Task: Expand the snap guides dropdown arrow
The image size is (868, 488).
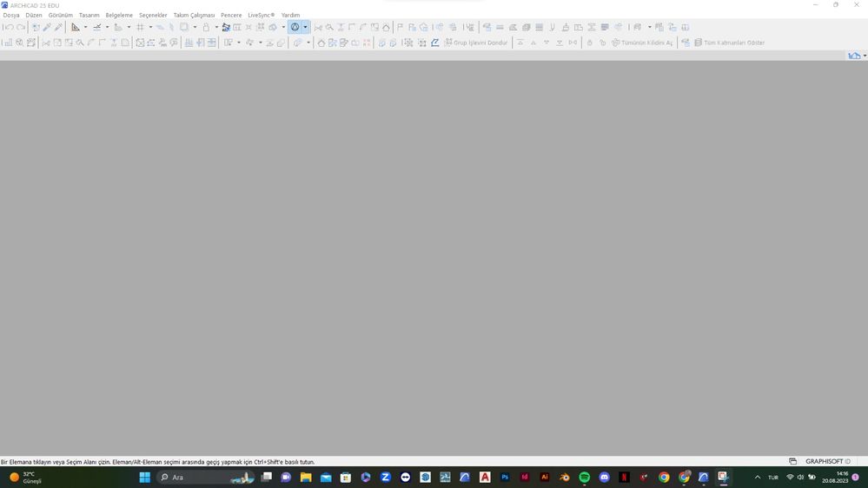Action: (x=107, y=27)
